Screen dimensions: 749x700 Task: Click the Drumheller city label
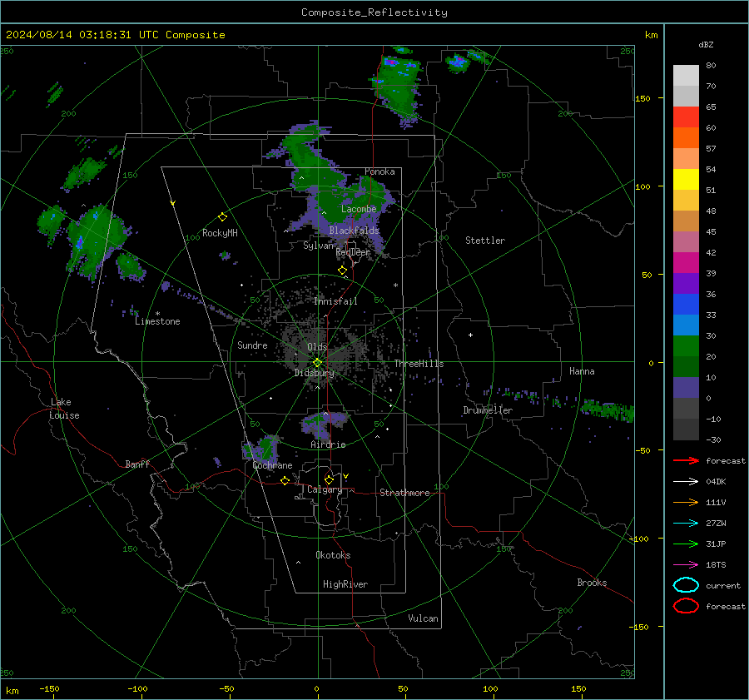tap(488, 410)
